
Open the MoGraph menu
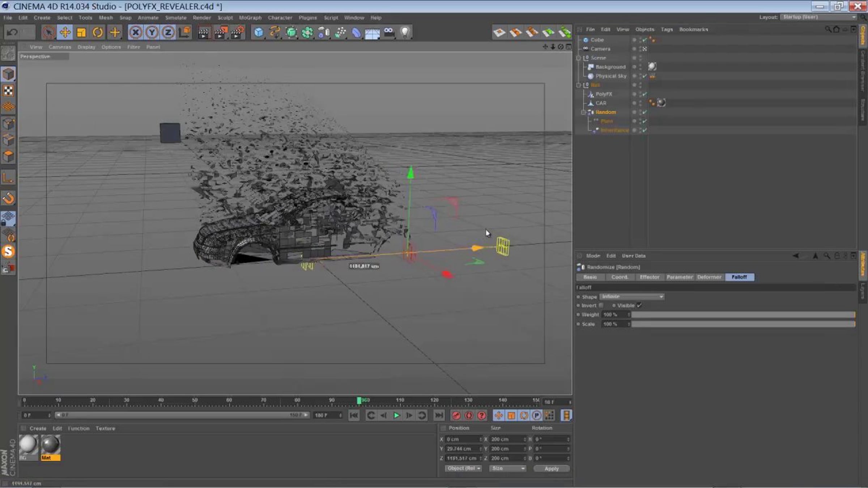[x=250, y=17]
